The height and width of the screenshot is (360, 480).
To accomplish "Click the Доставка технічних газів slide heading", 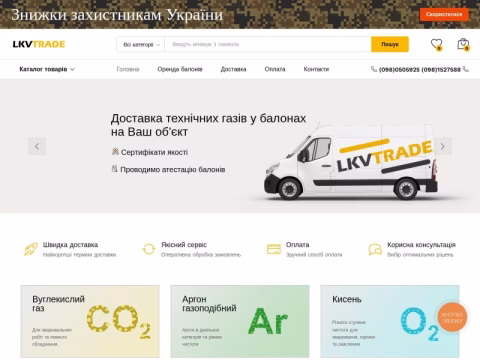I will [x=208, y=125].
